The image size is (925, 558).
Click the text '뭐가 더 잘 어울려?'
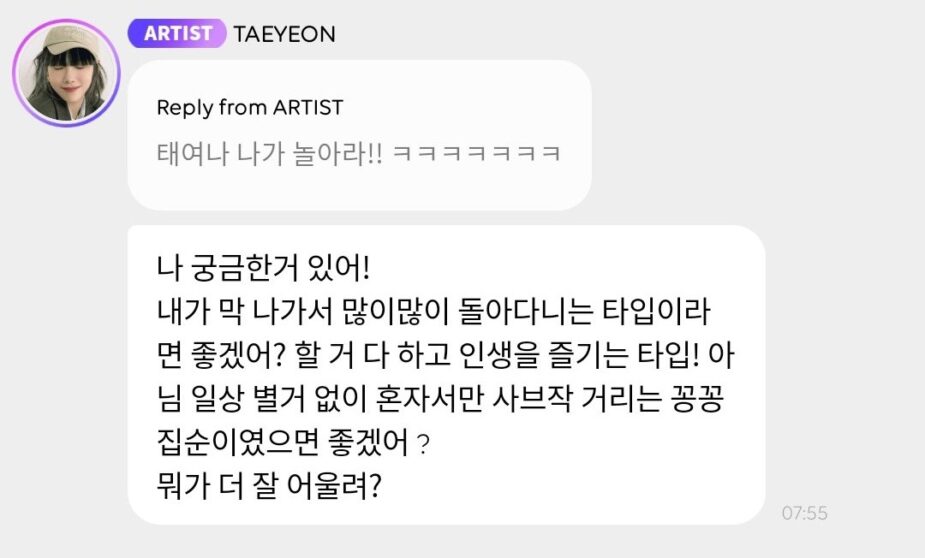[x=269, y=486]
